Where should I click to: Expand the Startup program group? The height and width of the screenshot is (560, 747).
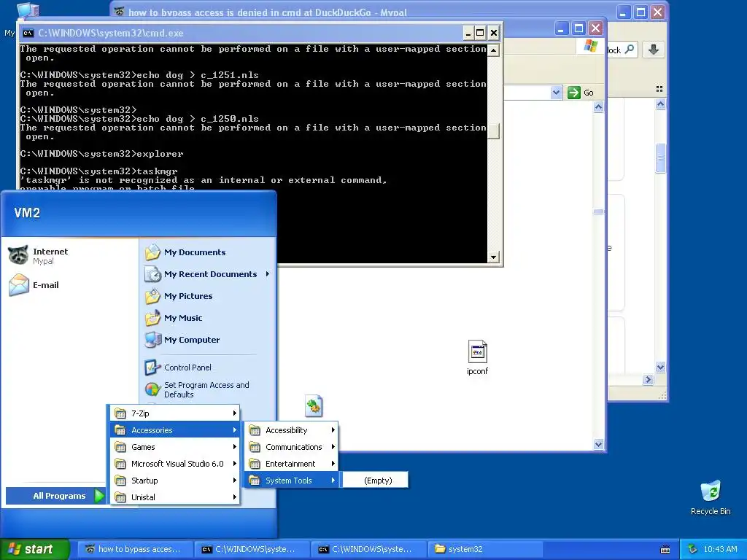click(175, 481)
